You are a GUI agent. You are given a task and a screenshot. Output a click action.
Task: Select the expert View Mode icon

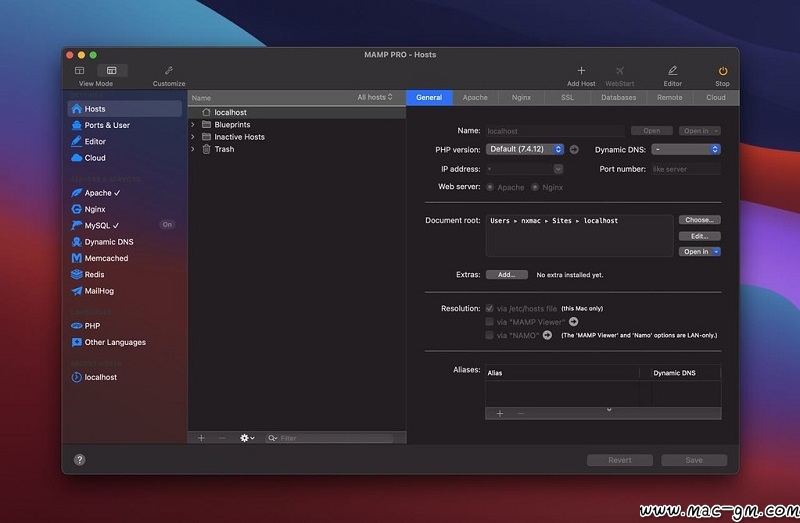coord(111,70)
